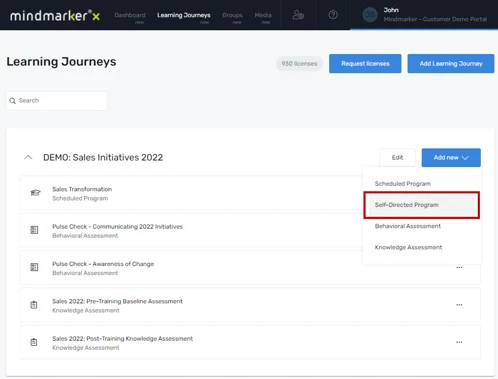
Task: Click the Request licenses button
Action: pyautogui.click(x=365, y=64)
